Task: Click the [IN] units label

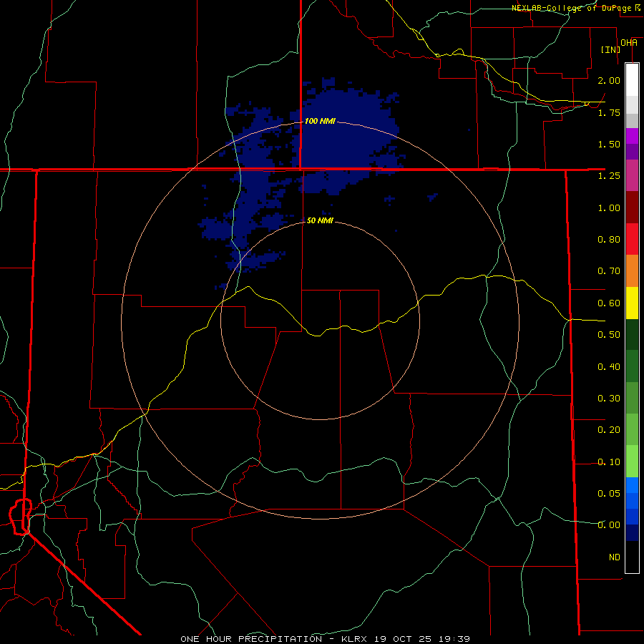Action: pyautogui.click(x=610, y=49)
